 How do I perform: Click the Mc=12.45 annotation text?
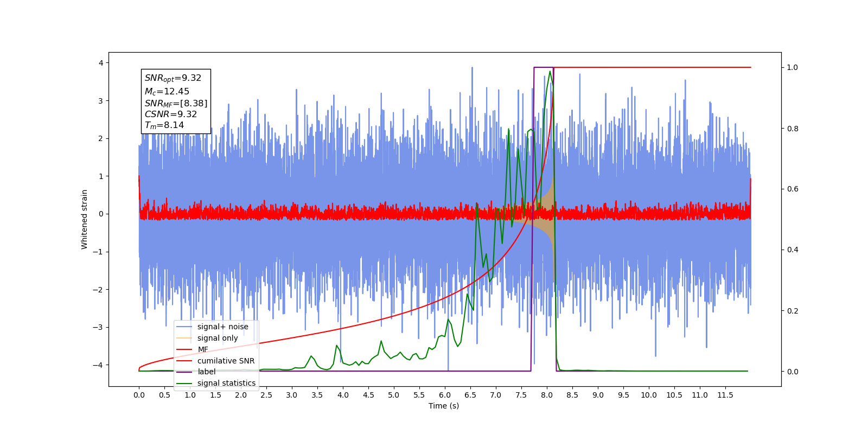click(167, 92)
